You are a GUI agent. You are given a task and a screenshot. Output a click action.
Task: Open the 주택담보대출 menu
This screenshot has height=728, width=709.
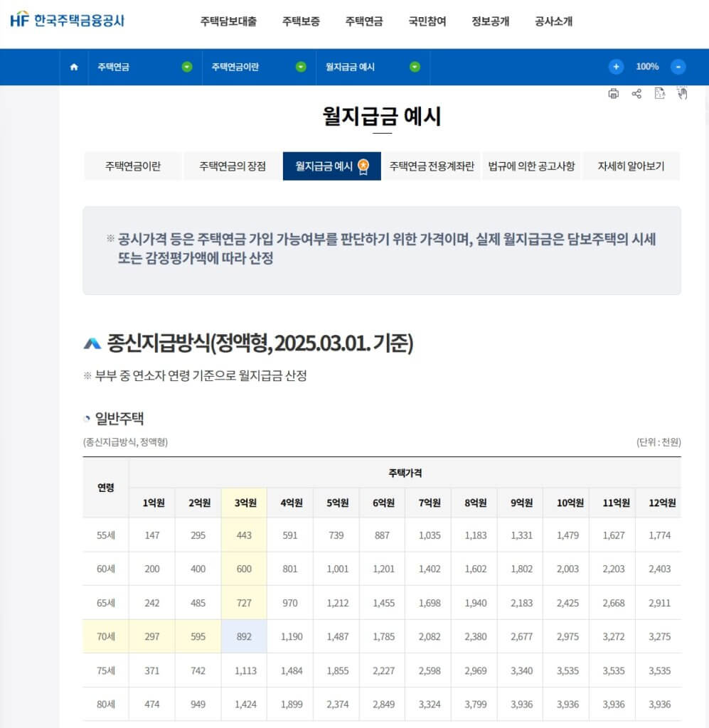tap(228, 21)
